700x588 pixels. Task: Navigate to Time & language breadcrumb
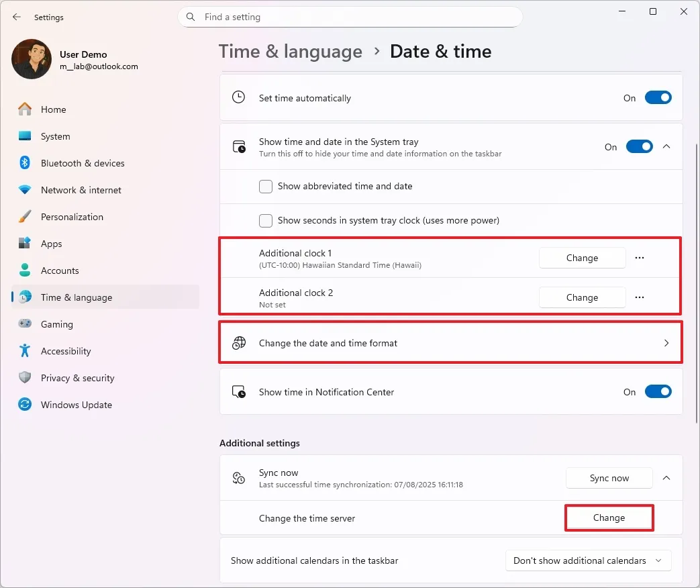coord(290,51)
